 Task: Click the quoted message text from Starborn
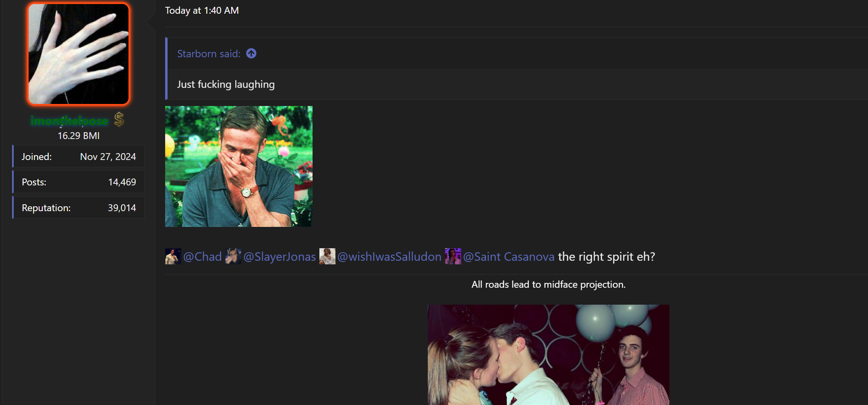(x=226, y=84)
